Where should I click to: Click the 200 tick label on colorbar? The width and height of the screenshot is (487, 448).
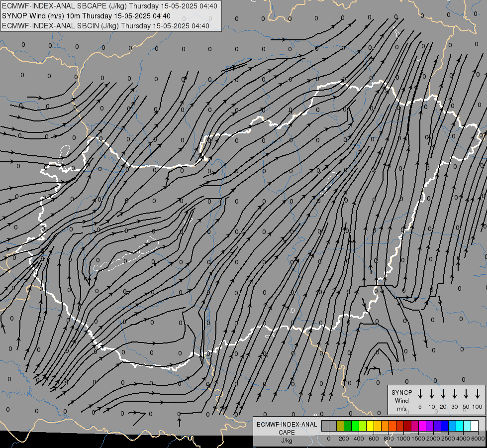point(344,439)
